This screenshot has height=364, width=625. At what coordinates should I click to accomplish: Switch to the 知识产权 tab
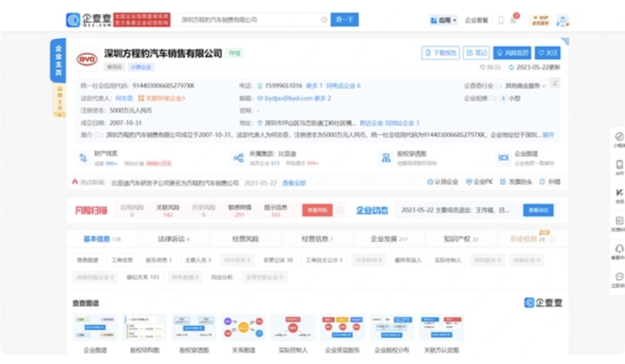461,239
